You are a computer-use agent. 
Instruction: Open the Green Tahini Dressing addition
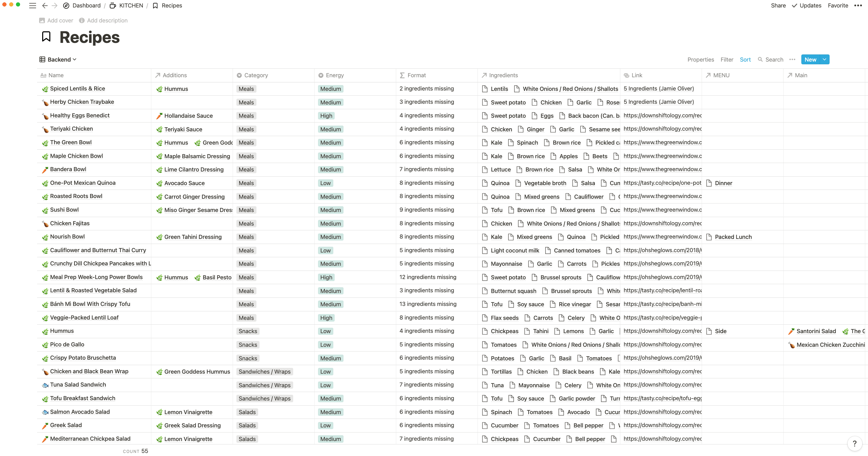[x=193, y=237]
